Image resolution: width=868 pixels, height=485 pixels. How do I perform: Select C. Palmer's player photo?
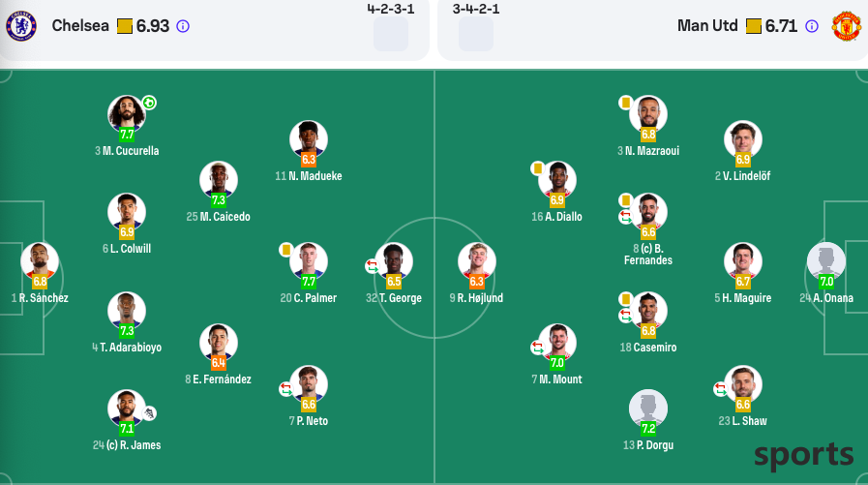[x=309, y=260]
